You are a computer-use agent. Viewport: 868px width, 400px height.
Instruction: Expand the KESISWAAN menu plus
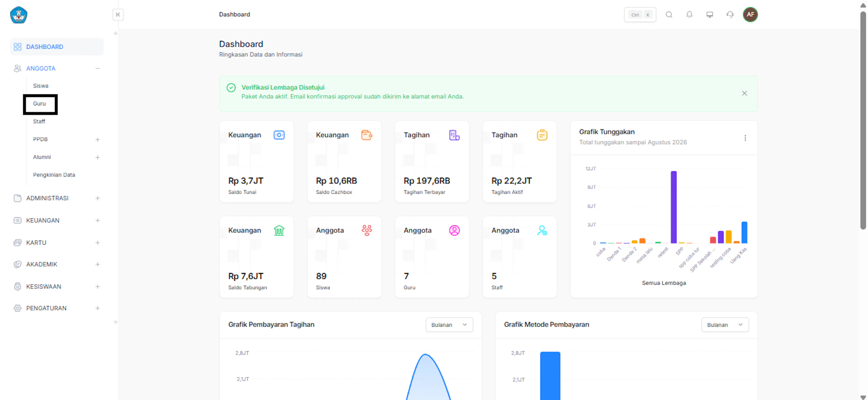click(x=97, y=286)
